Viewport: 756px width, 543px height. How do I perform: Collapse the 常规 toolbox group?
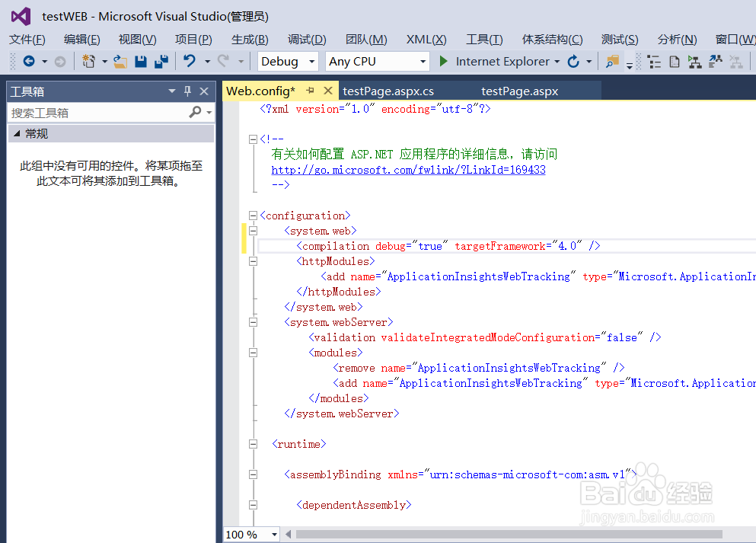pos(17,133)
